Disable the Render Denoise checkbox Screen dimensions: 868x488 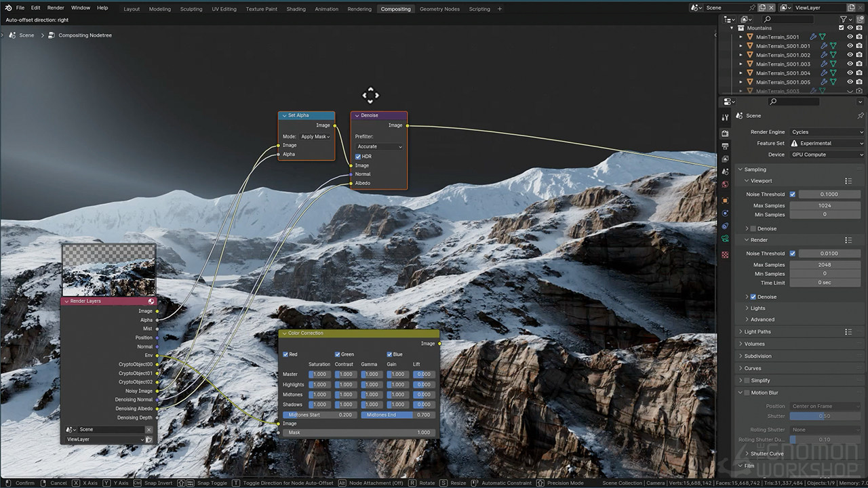[753, 297]
